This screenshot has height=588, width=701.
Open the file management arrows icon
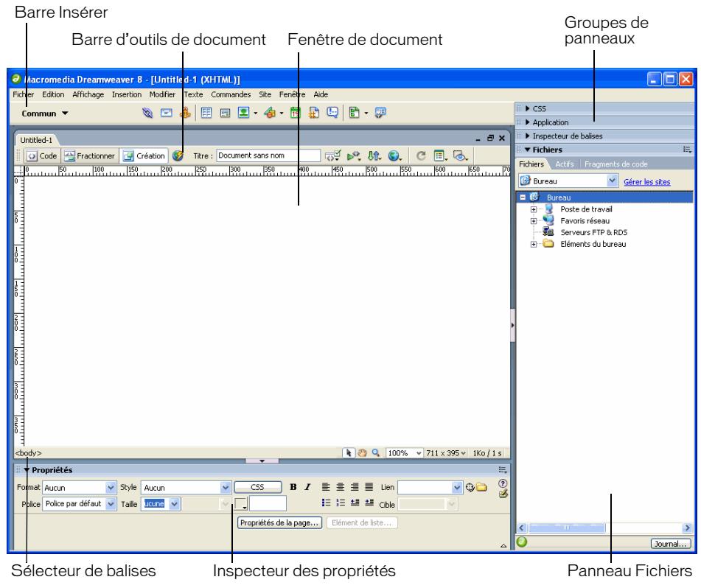click(374, 155)
